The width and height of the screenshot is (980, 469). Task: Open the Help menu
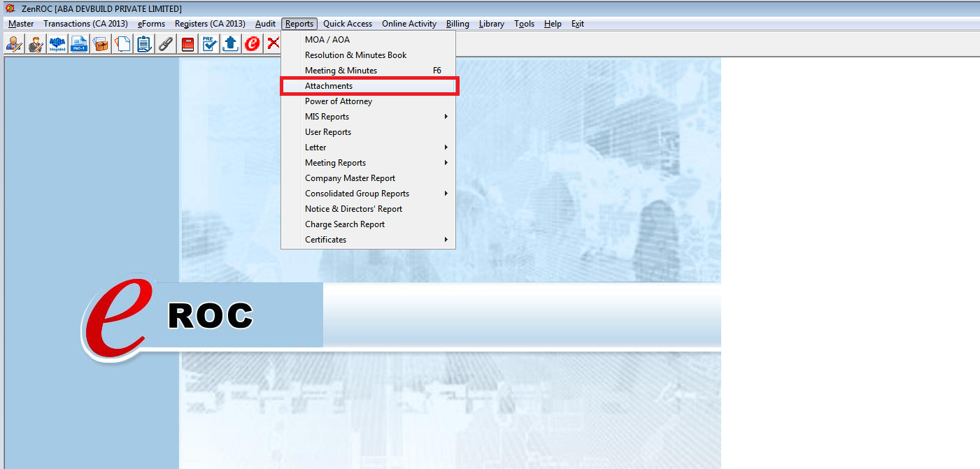[553, 24]
